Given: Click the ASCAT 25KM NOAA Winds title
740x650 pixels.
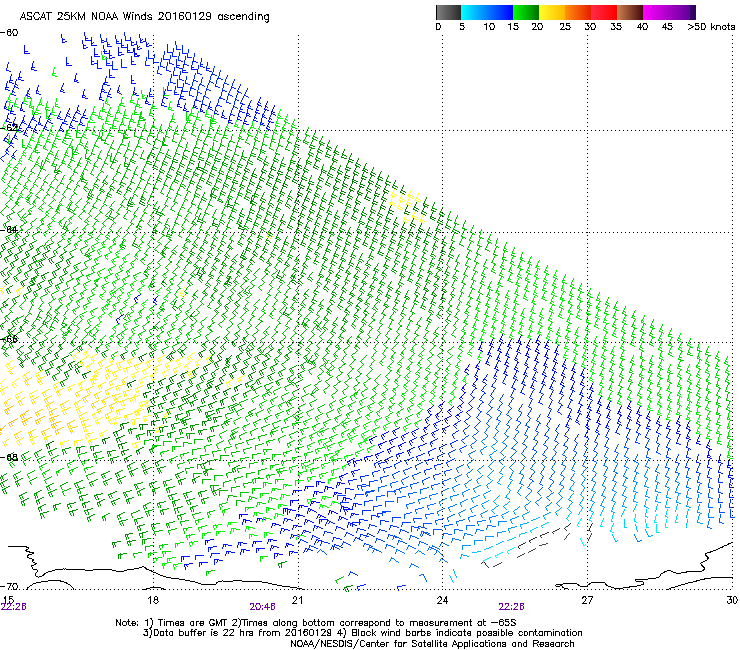Looking at the screenshot, I should (144, 17).
